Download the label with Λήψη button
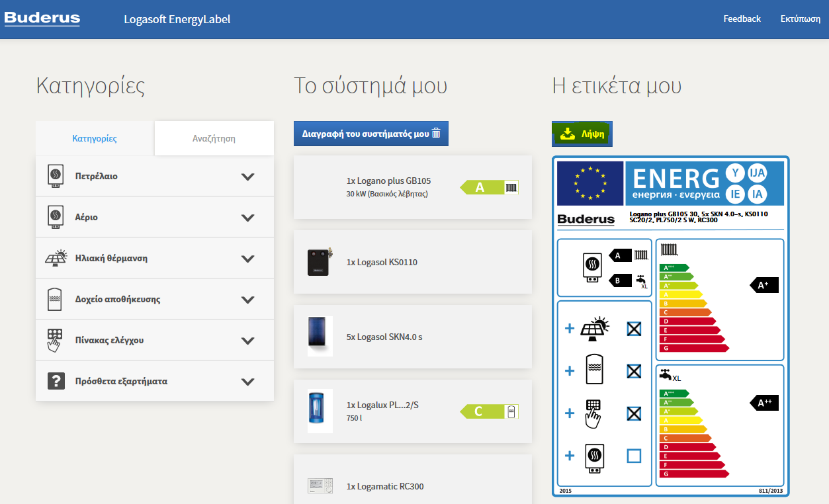This screenshot has width=829, height=504. [582, 134]
